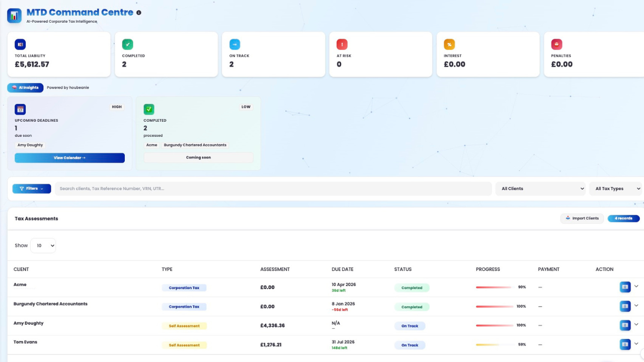Click the client search input field
This screenshot has width=644, height=362.
[273, 189]
